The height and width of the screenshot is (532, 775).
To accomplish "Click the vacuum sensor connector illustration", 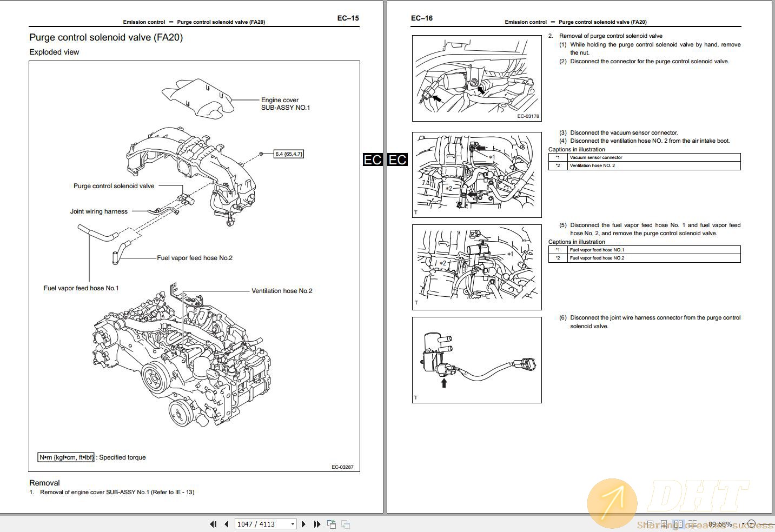I will click(476, 175).
